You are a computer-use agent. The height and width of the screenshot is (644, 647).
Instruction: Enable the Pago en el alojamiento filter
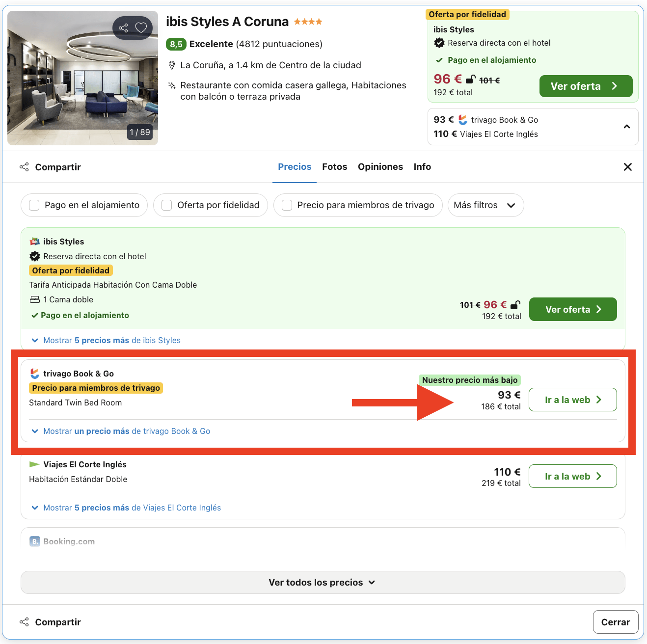(x=34, y=205)
